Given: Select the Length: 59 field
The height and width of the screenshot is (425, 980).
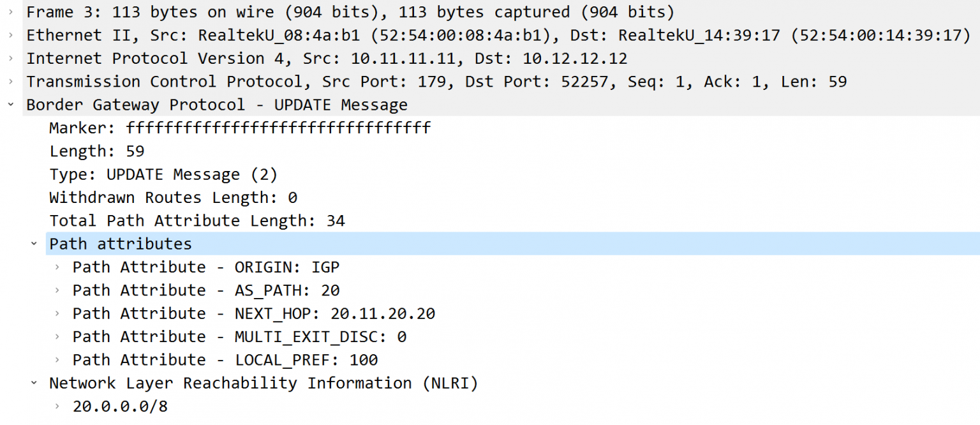Looking at the screenshot, I should click(x=96, y=151).
